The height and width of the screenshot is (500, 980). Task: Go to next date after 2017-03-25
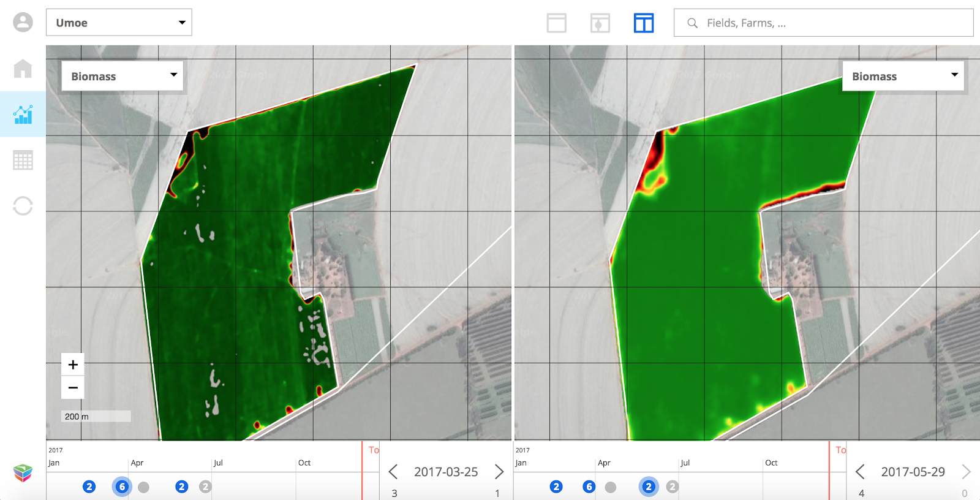tap(499, 472)
